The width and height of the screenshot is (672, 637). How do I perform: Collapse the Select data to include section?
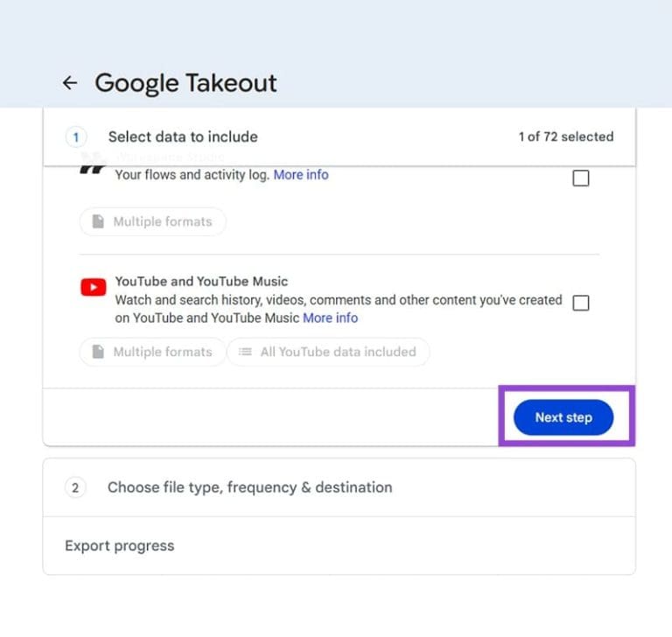pos(183,136)
